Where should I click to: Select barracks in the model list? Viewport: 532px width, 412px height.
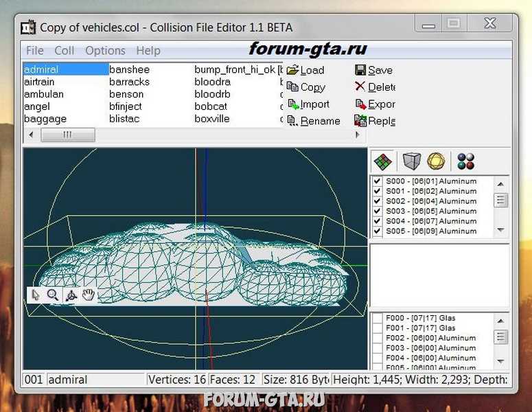click(x=130, y=82)
